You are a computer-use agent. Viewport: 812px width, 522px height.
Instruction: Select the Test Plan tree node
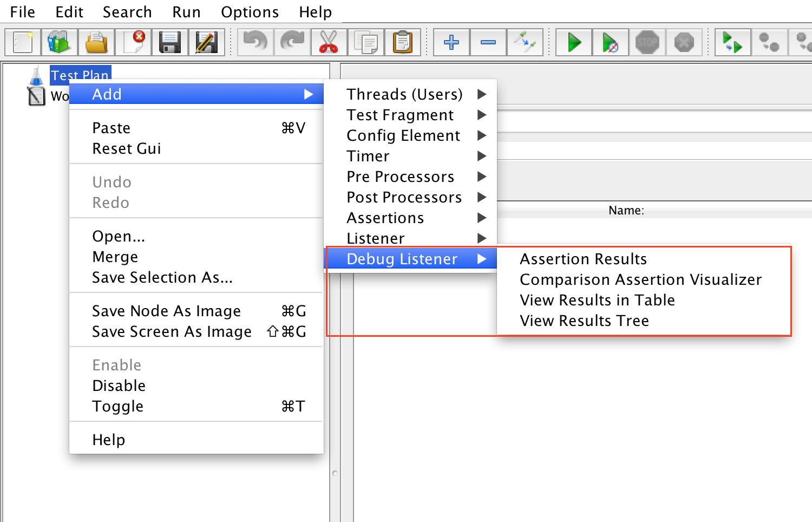point(80,75)
